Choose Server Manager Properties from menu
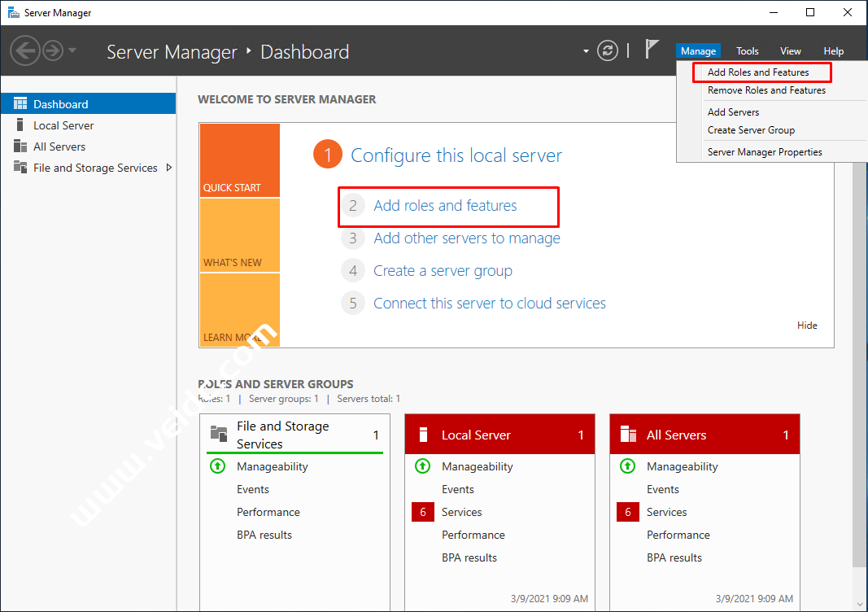 click(765, 152)
